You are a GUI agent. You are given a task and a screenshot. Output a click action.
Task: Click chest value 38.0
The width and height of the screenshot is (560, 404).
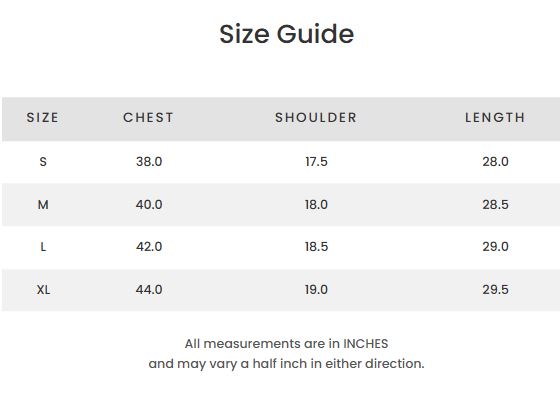(149, 161)
